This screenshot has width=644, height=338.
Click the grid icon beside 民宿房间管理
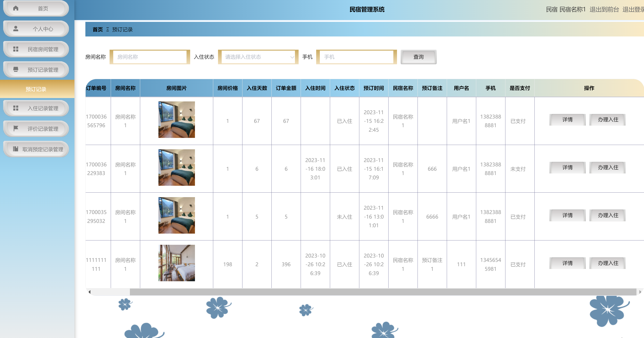coord(16,49)
